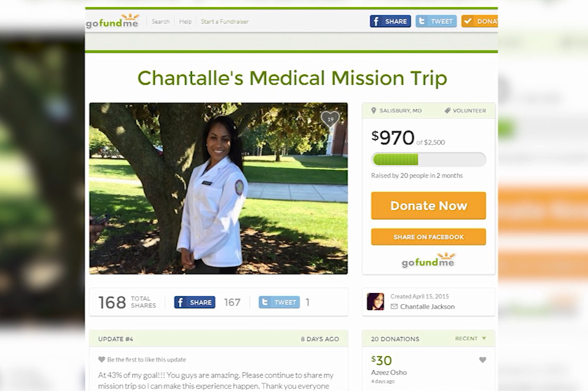Viewport: 588px width, 391px height.
Task: Click the Tweet button beside total shares
Action: click(279, 302)
